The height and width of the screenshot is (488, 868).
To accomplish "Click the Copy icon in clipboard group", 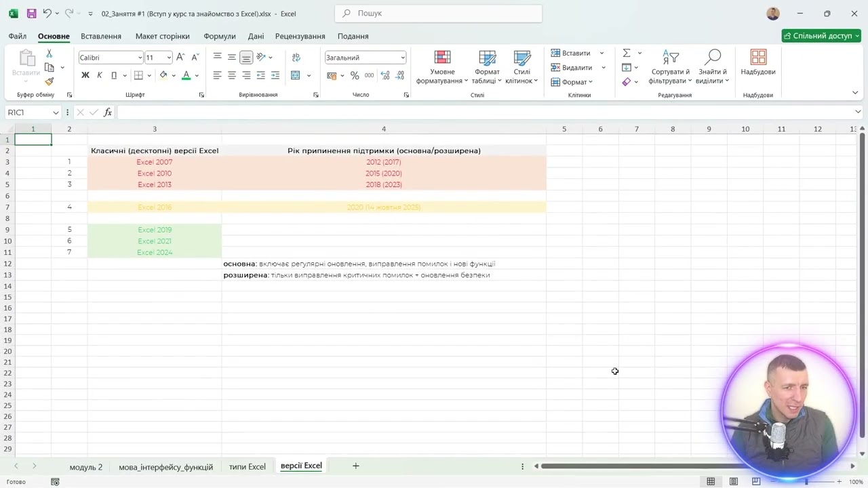I will pyautogui.click(x=50, y=68).
